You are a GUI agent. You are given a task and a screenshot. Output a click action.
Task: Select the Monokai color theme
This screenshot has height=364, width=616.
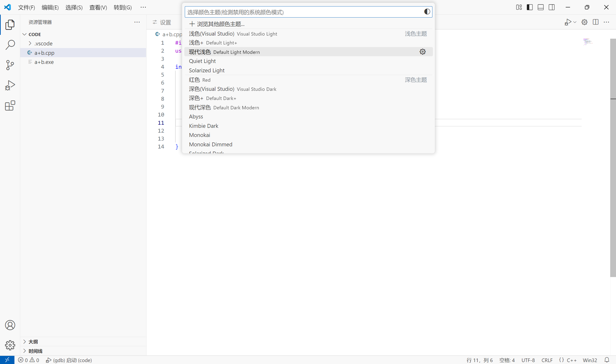[x=199, y=135]
